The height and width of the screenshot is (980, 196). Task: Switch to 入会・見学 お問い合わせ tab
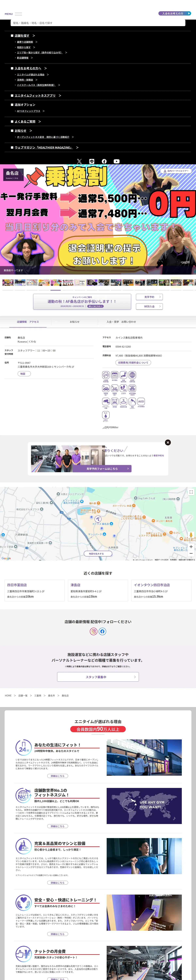click(x=121, y=322)
